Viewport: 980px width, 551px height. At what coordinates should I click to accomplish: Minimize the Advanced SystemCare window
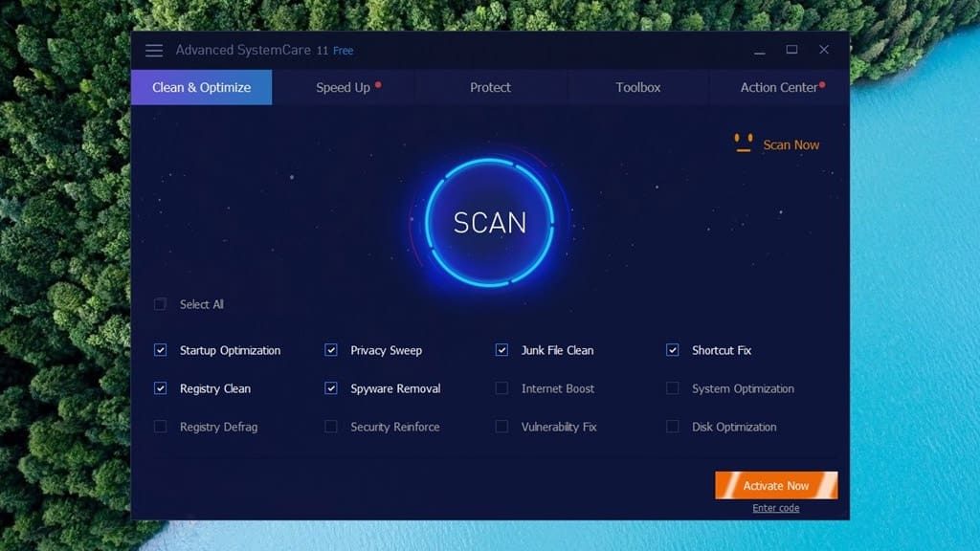click(759, 51)
